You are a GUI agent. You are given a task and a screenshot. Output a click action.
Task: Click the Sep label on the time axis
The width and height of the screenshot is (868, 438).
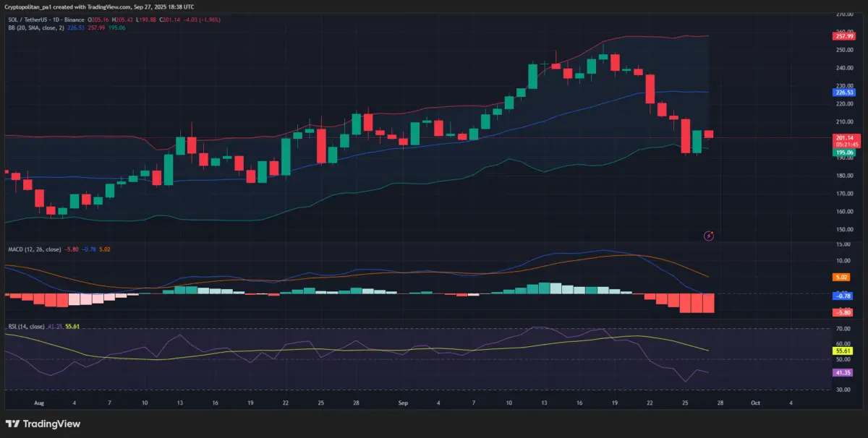point(402,403)
